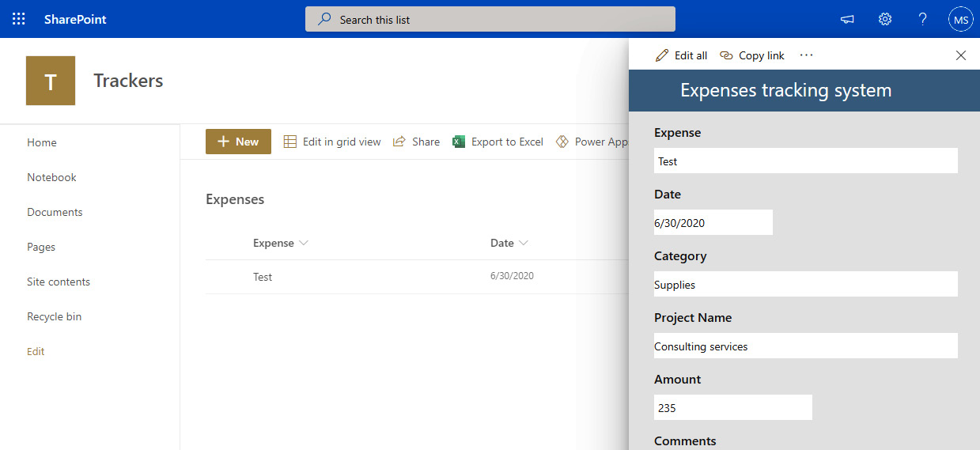Click the Expense field containing Test
This screenshot has height=450, width=980.
coord(806,161)
